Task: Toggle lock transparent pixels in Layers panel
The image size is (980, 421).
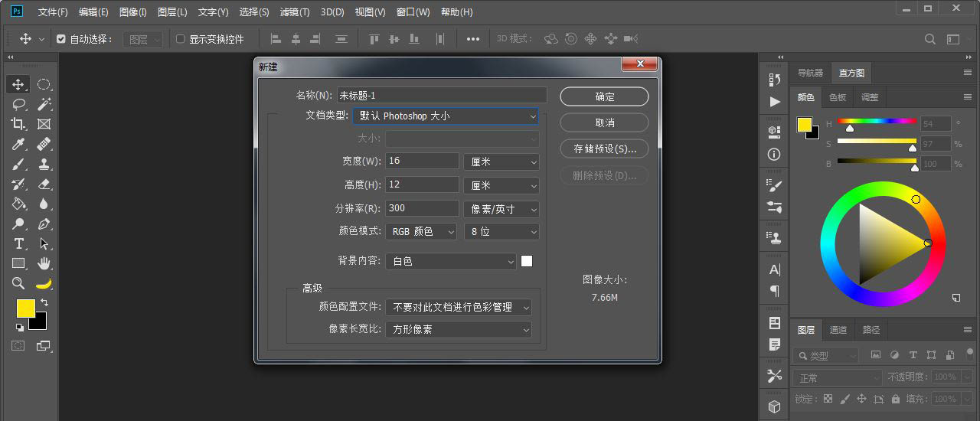Action: [x=827, y=399]
